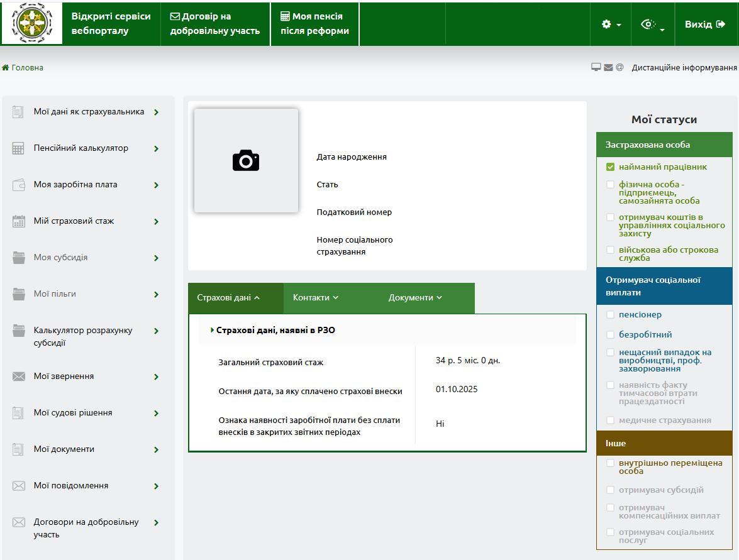Screen dimensions: 739x560
Task: Check the пенсіонер status checkbox
Action: (610, 315)
